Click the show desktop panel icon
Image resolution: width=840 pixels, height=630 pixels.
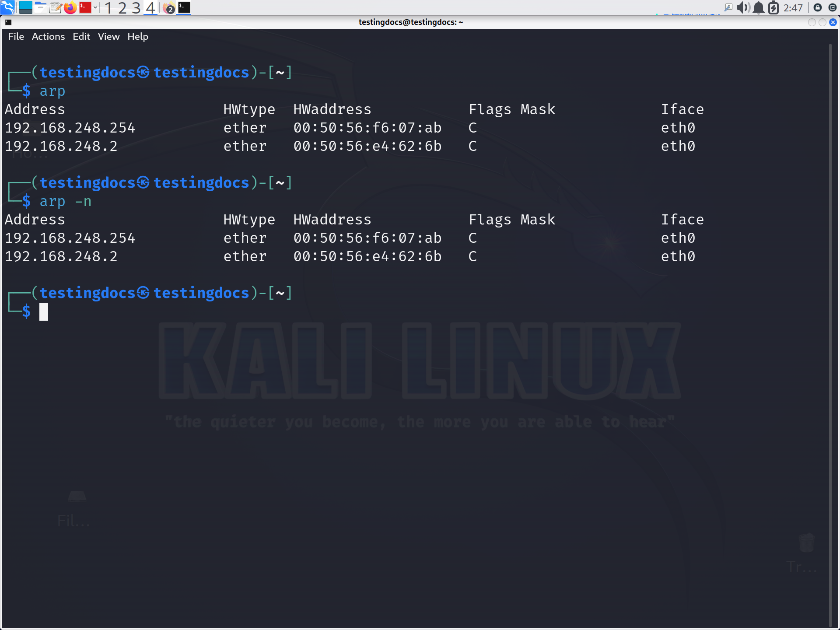26,7
